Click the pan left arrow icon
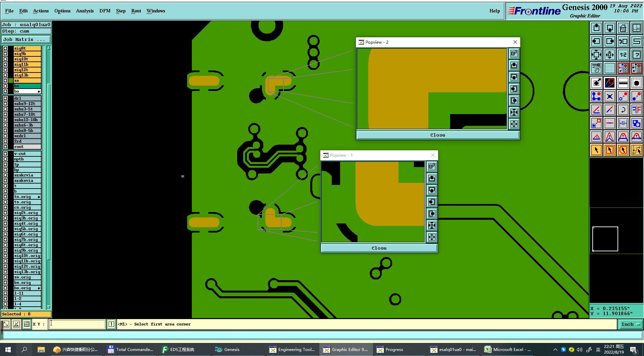 [596, 41]
